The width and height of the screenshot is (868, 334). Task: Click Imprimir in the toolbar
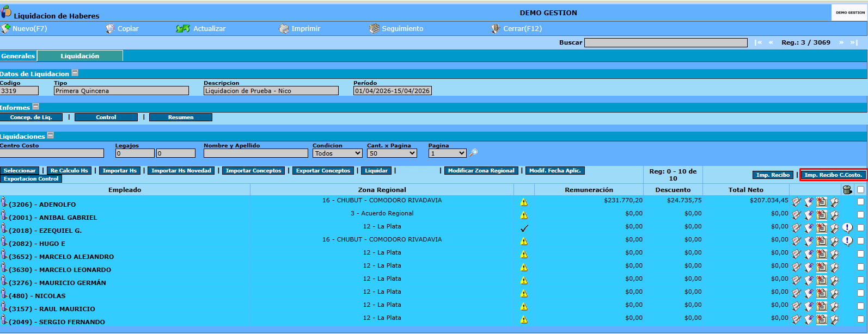click(300, 29)
